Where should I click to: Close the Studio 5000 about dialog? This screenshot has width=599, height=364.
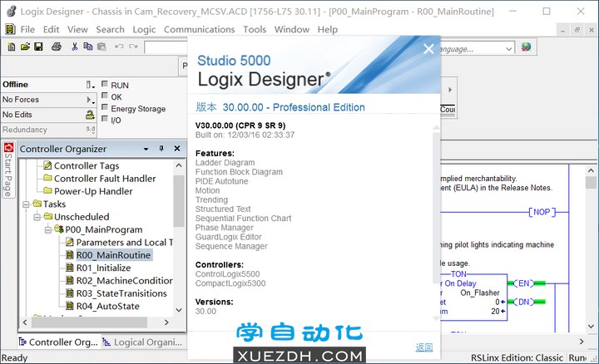click(x=428, y=49)
